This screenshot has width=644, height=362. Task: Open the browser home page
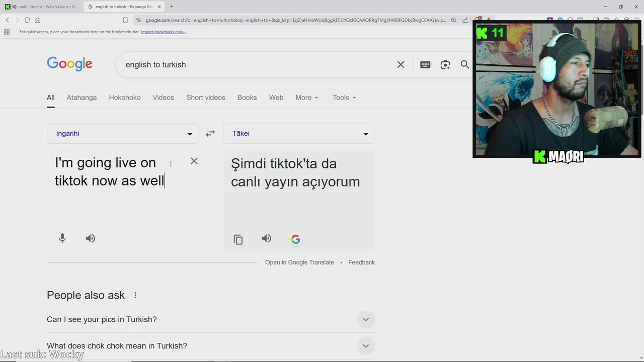point(37,20)
